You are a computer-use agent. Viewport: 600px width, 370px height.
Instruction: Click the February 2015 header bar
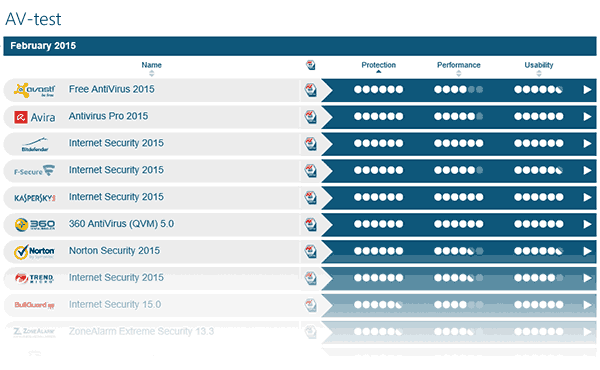click(x=300, y=46)
